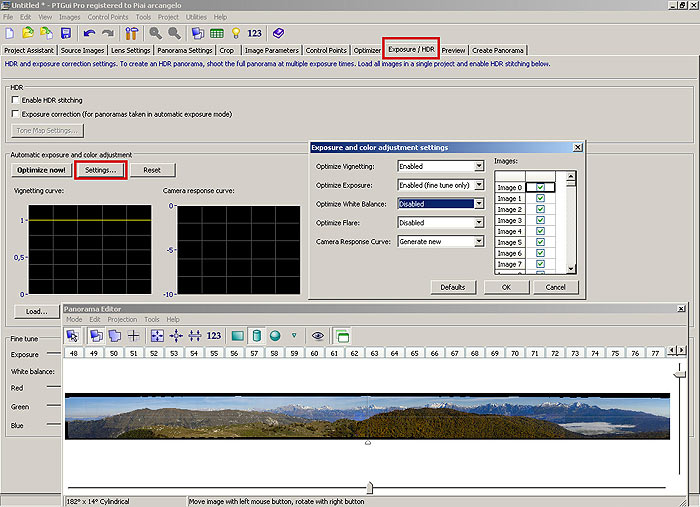Image resolution: width=700 pixels, height=507 pixels.
Task: Open Panorama Editor via overlapping images icon
Action: (x=198, y=33)
